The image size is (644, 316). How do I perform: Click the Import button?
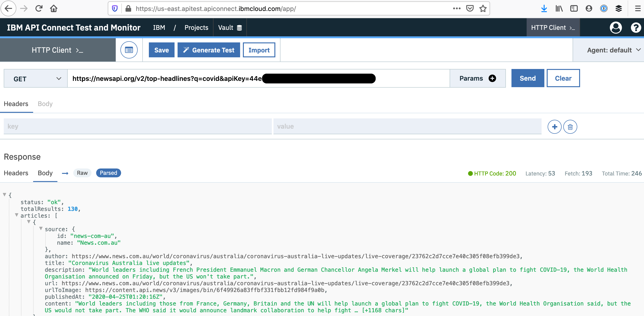tap(259, 50)
